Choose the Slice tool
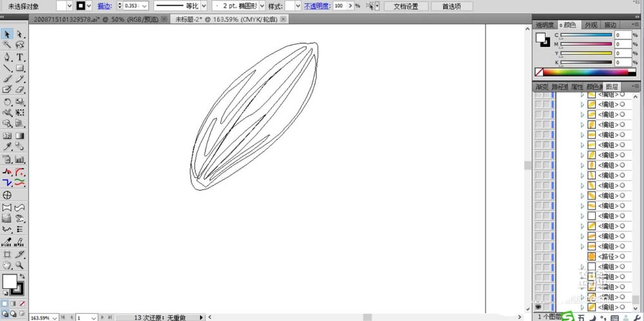Image resolution: width=644 pixels, height=321 pixels. point(19,255)
